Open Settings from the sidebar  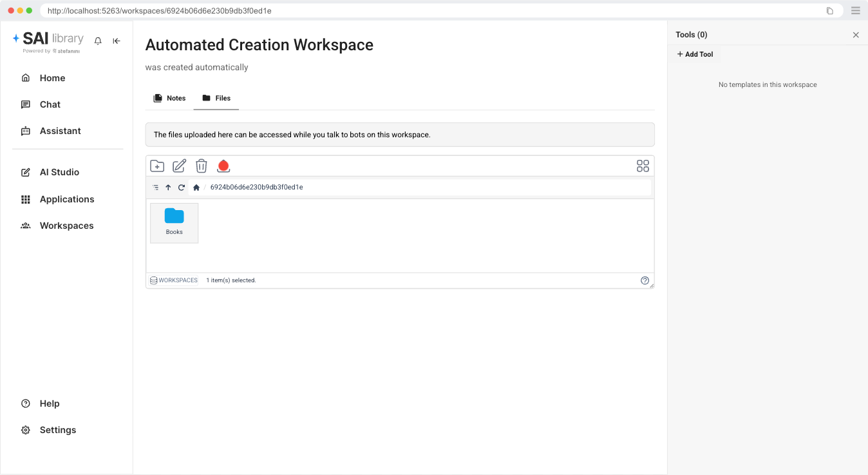click(x=57, y=430)
